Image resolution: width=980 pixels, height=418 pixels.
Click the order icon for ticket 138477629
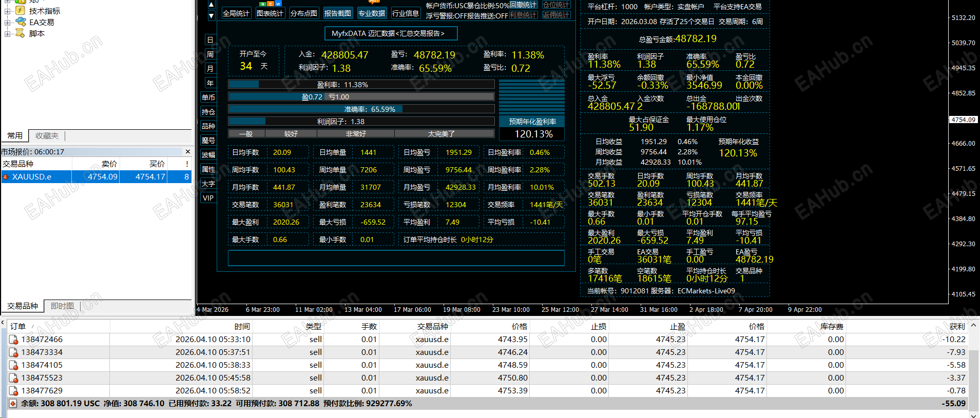coord(14,391)
